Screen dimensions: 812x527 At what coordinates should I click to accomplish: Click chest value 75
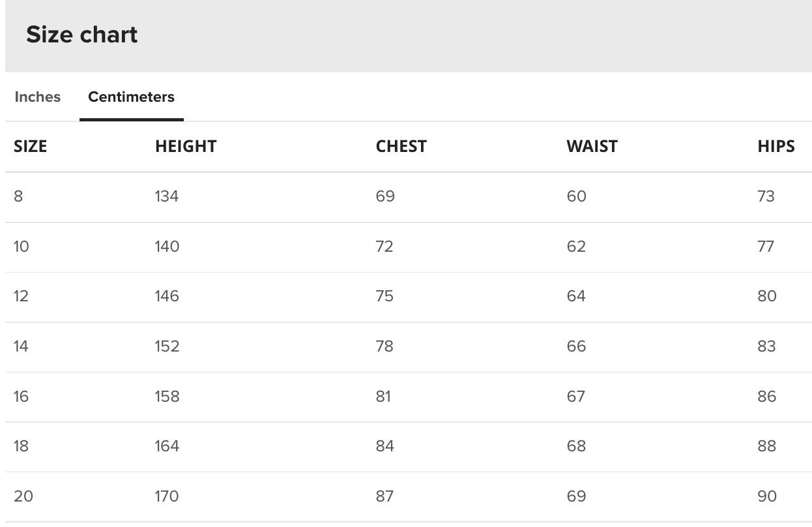[384, 296]
